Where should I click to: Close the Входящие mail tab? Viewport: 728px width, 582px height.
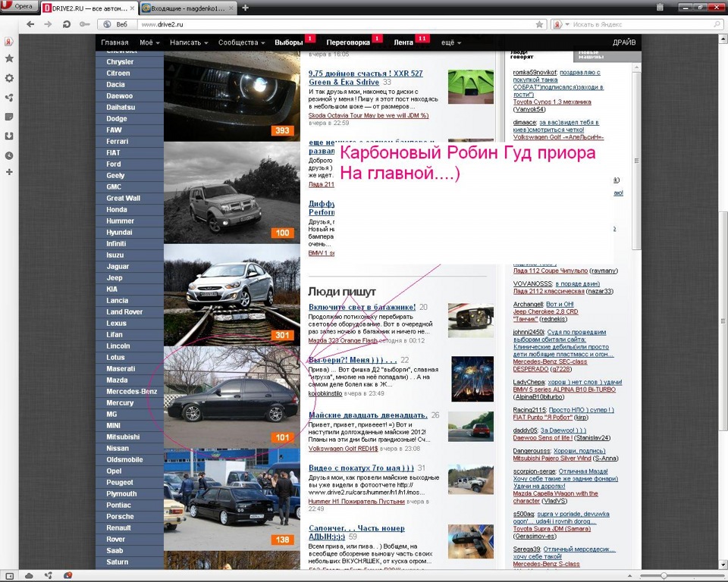point(231,8)
